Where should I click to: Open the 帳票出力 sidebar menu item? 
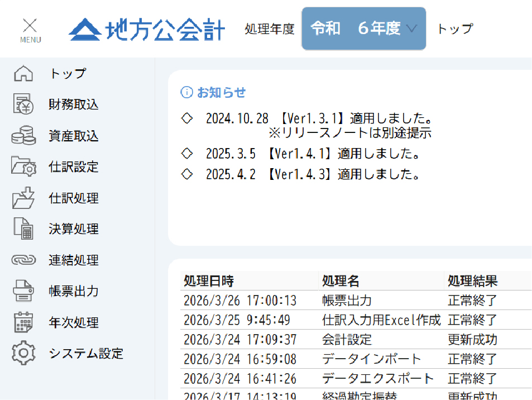74,291
